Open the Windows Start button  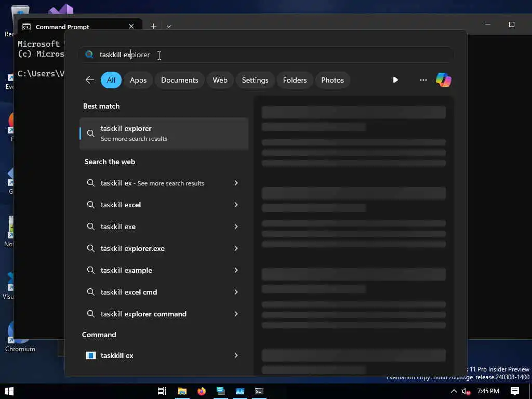[x=9, y=391]
